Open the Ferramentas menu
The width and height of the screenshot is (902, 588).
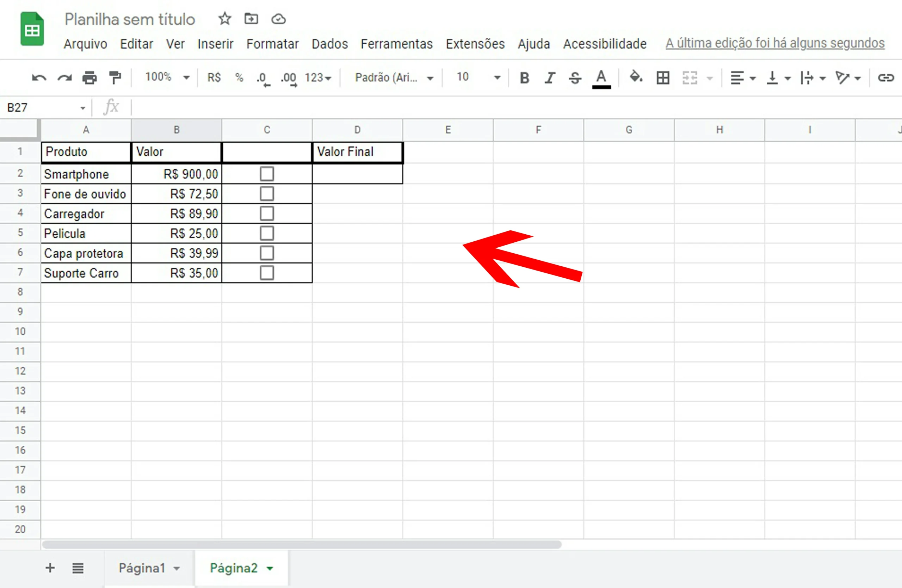(x=396, y=44)
